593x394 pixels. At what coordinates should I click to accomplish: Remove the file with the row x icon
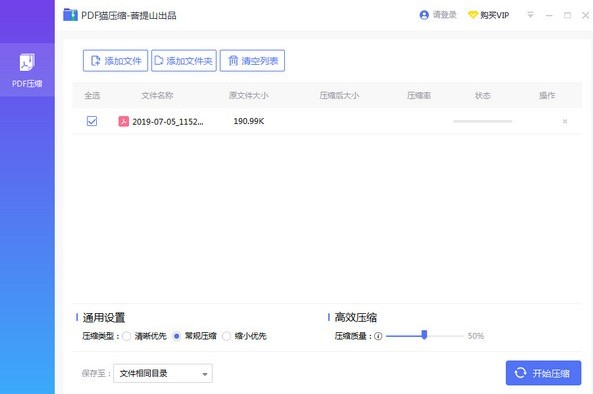point(565,121)
